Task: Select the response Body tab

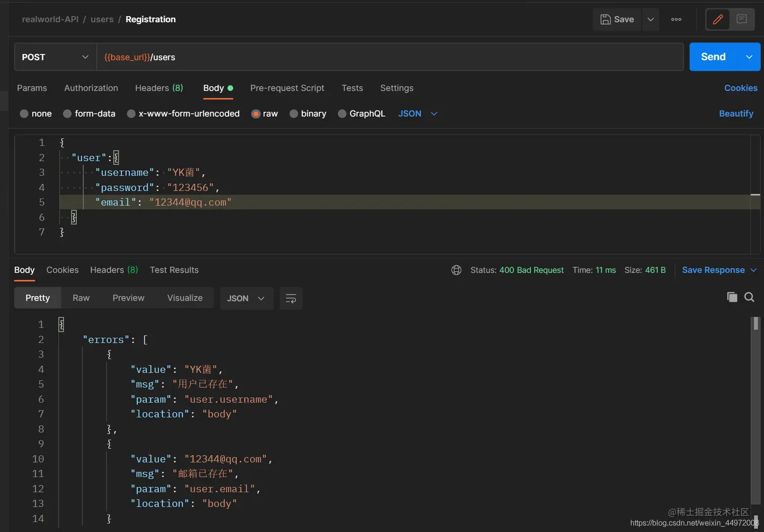Action: point(24,270)
